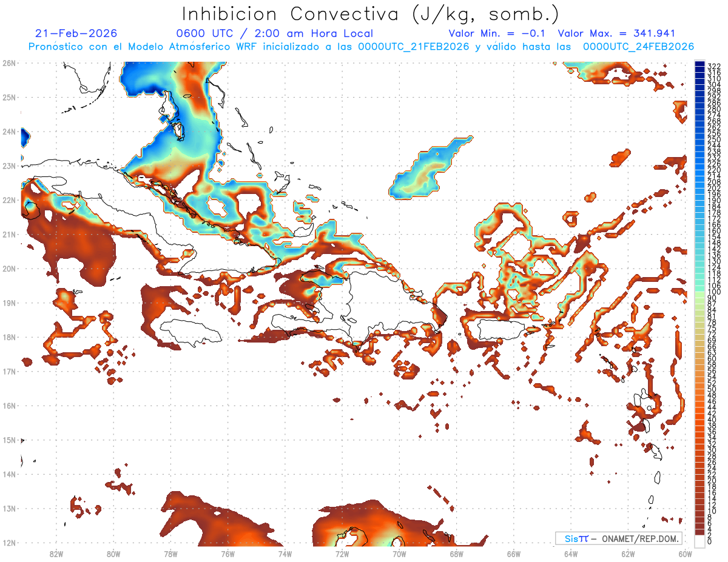Click the "26N" latitude label

coord(8,63)
